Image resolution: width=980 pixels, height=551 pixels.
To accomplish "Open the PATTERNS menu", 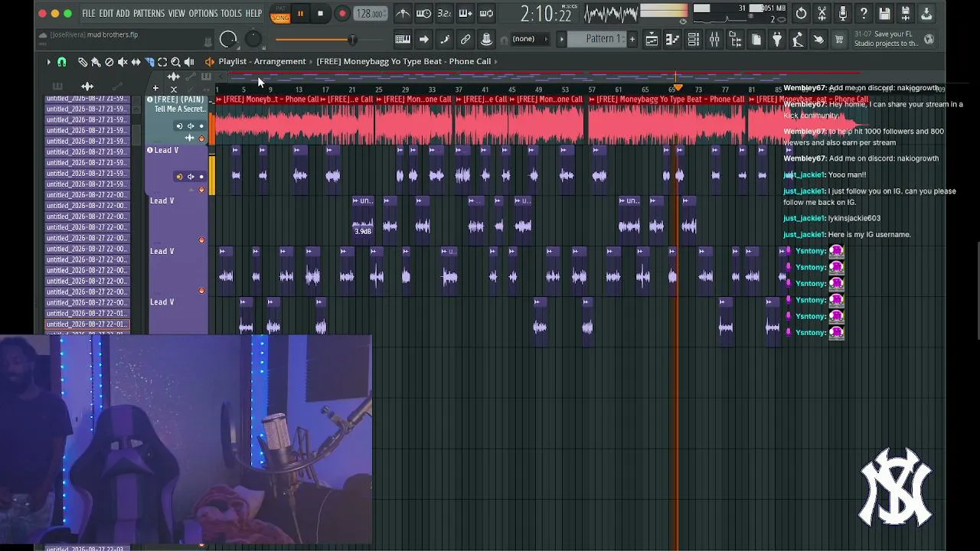I will point(149,14).
